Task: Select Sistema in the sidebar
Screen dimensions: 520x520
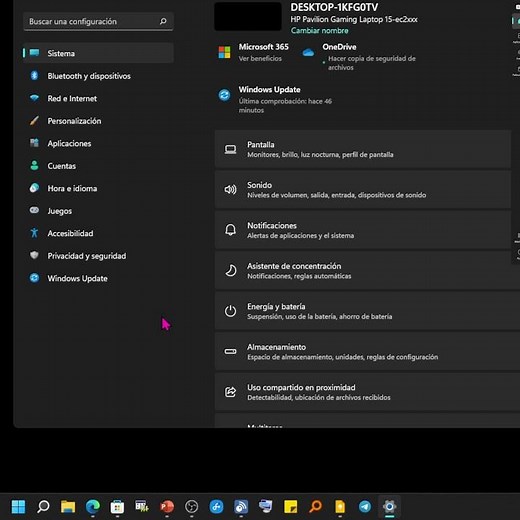Action: 98,53
